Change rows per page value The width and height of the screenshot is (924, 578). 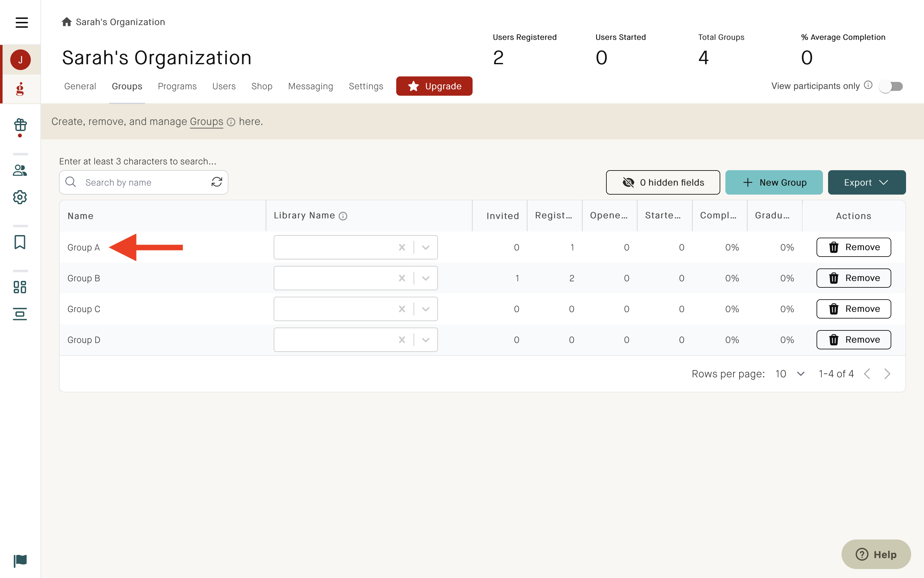tap(790, 373)
